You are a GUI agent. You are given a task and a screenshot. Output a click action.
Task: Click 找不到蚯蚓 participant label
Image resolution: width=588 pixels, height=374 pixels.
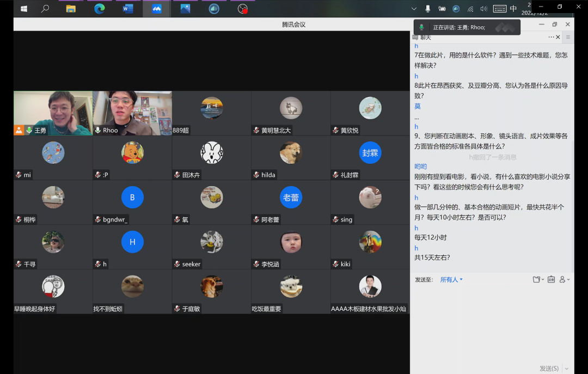point(108,309)
